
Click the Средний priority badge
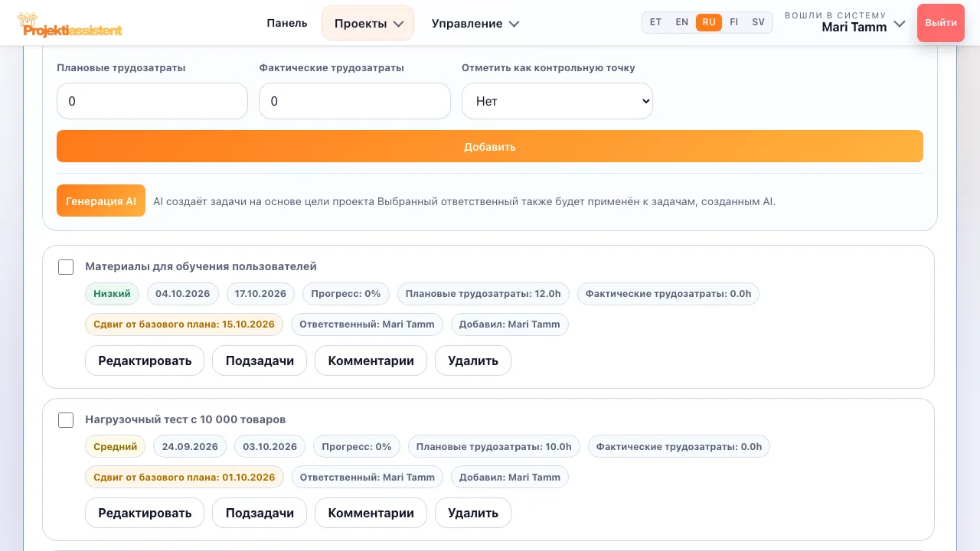coord(116,447)
